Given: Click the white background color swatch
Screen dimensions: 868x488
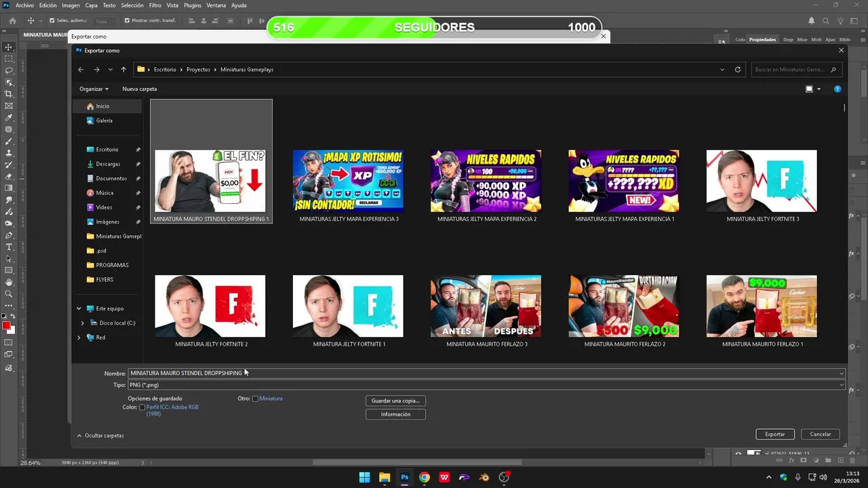Looking at the screenshot, I should point(11,330).
